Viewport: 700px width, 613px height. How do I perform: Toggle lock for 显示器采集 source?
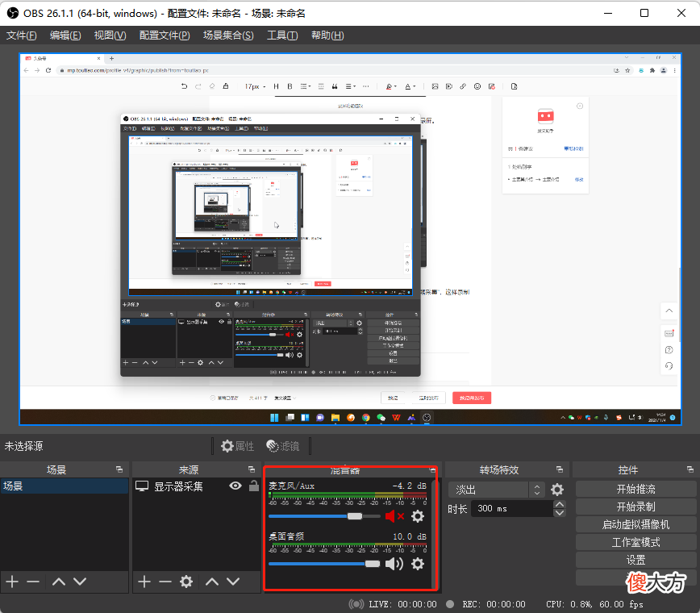(253, 486)
